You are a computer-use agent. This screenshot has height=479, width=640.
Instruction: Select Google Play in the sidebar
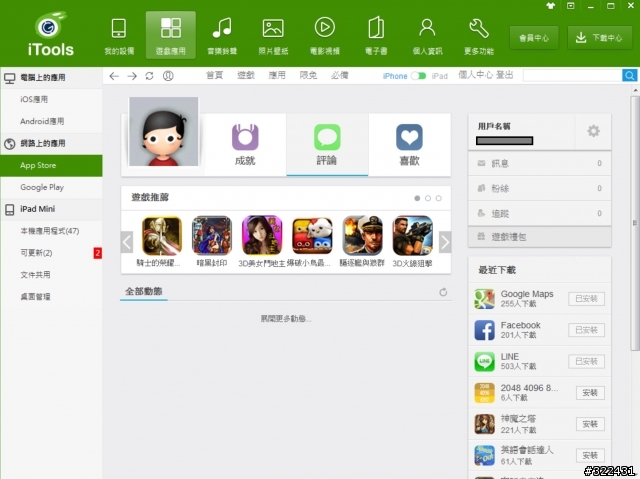51,187
